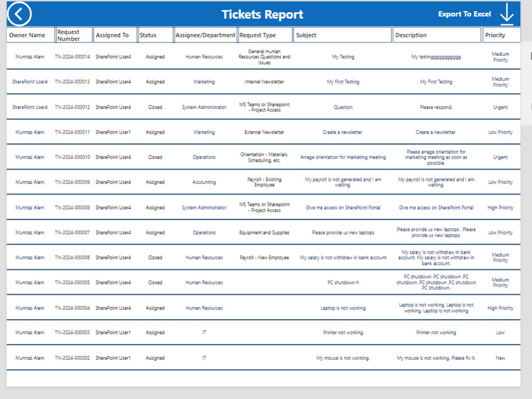Screen dimensions: 532x399
Task: Select request number TN-2024-000008
Action: (72, 207)
